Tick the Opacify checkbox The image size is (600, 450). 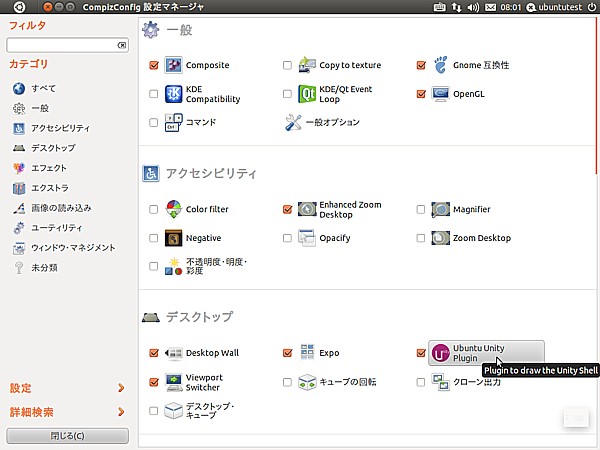coord(287,238)
